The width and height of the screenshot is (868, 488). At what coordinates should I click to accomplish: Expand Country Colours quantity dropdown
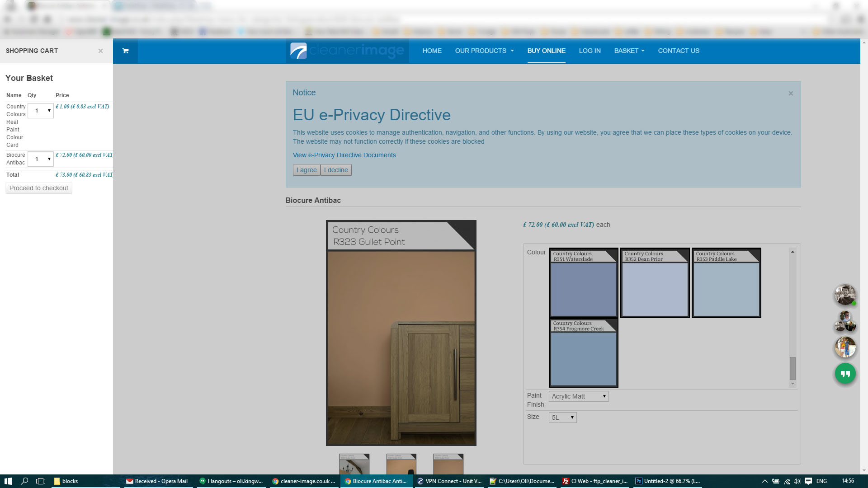[x=41, y=111]
